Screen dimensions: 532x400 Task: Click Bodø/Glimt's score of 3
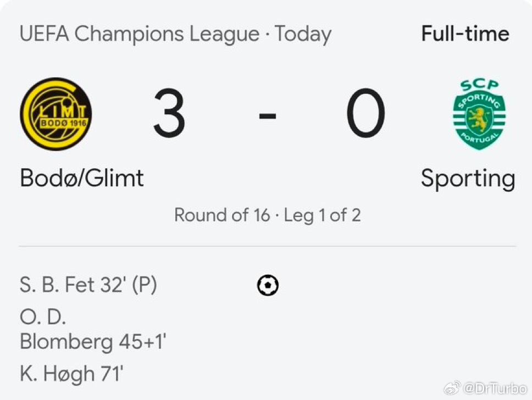[169, 114]
